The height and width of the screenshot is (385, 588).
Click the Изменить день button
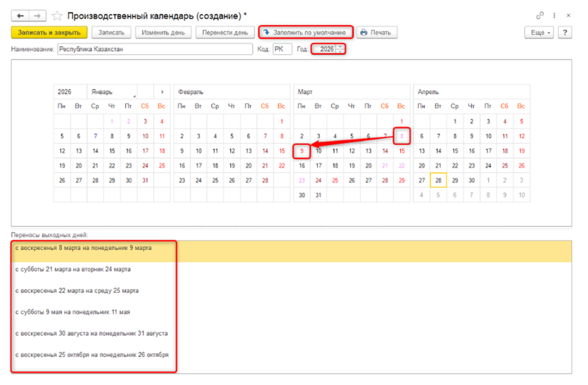tap(163, 33)
